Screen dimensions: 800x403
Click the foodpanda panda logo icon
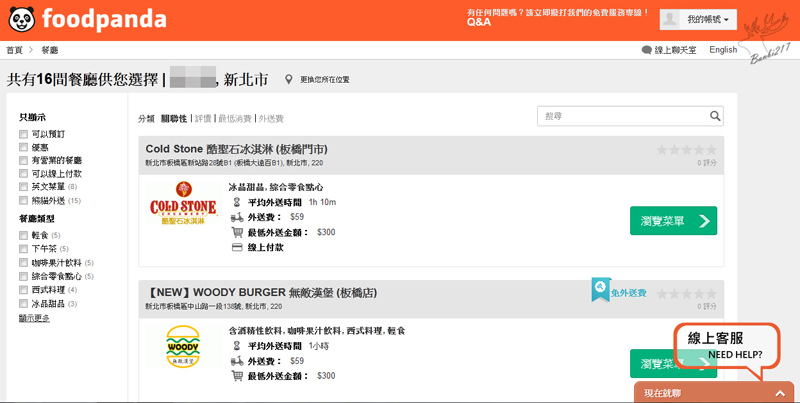click(19, 18)
